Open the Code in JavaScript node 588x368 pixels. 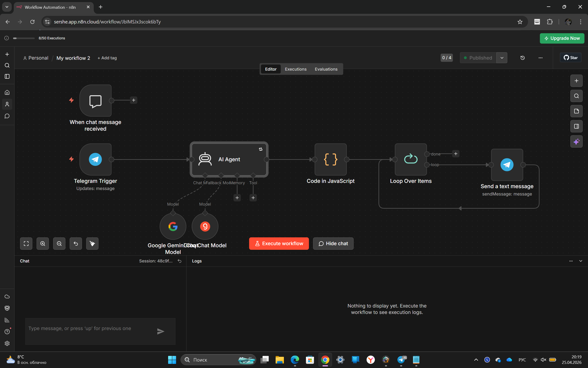click(331, 159)
